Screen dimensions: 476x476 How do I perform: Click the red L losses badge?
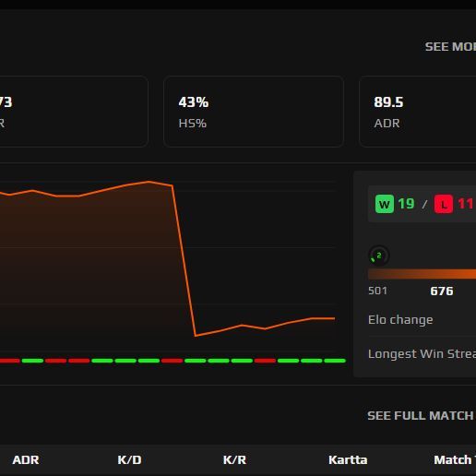[x=444, y=204]
